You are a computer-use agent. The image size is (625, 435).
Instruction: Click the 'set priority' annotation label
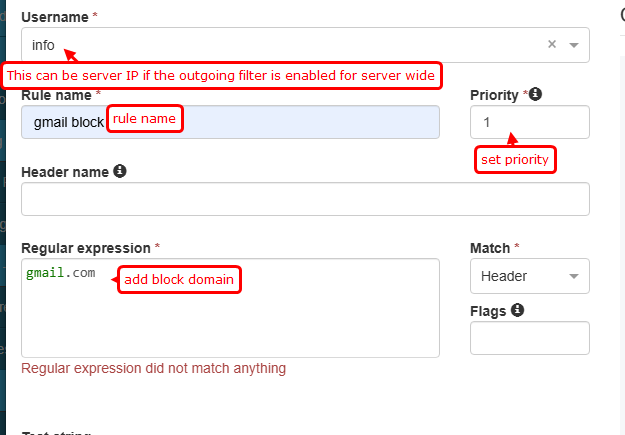pos(515,159)
